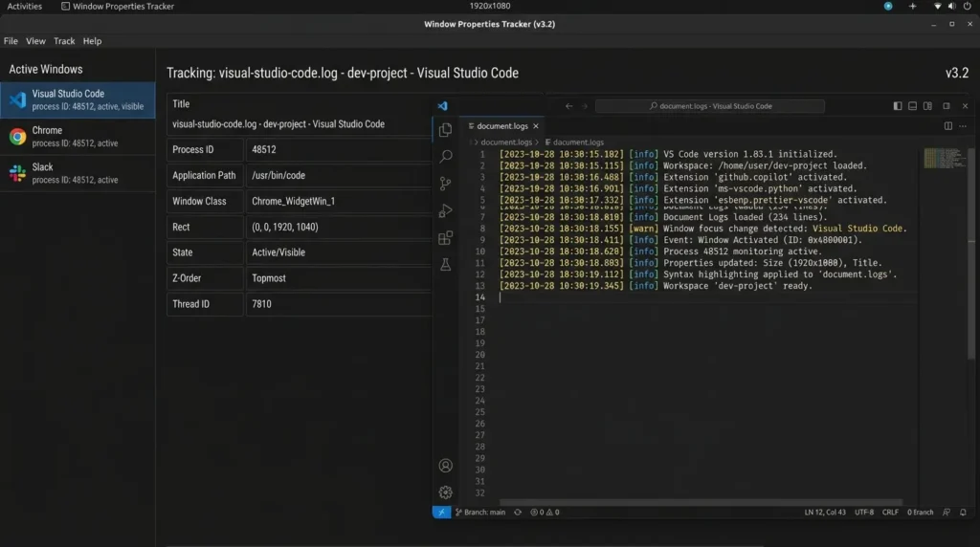Click 0 Branch in the status bar
Image resolution: width=980 pixels, height=547 pixels.
click(x=920, y=512)
